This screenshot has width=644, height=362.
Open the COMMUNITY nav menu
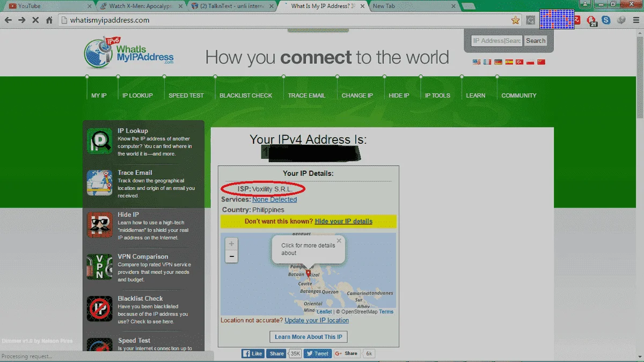click(x=519, y=95)
